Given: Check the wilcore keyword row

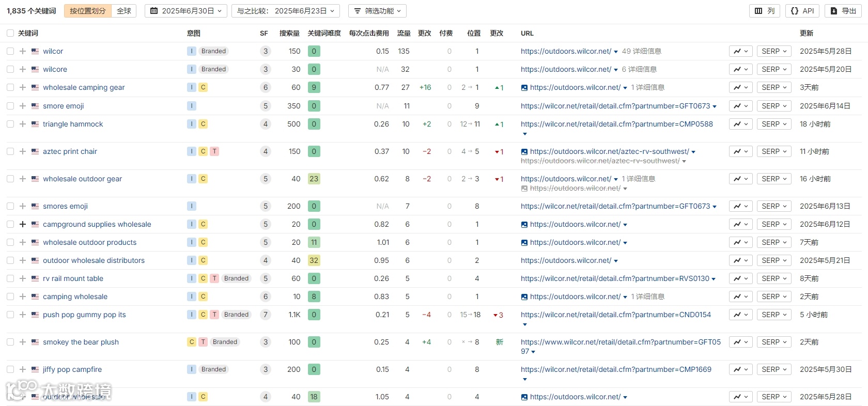Looking at the screenshot, I should click(x=10, y=69).
